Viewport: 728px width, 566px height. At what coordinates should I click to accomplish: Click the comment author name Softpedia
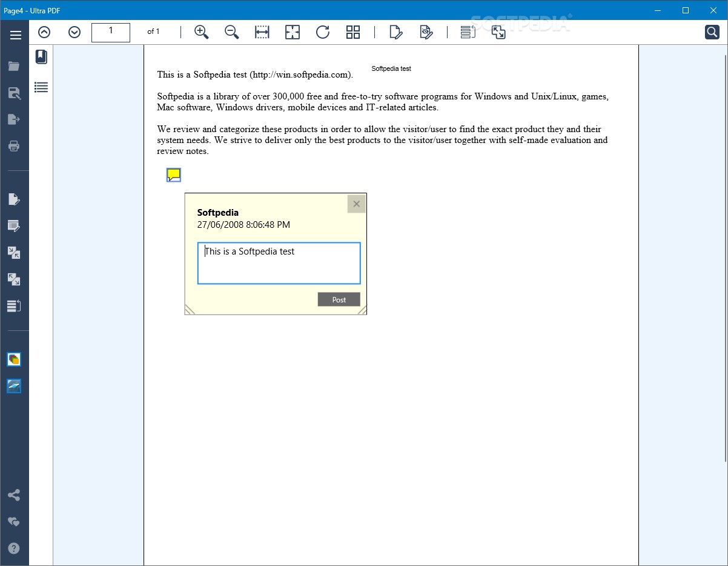pos(218,213)
